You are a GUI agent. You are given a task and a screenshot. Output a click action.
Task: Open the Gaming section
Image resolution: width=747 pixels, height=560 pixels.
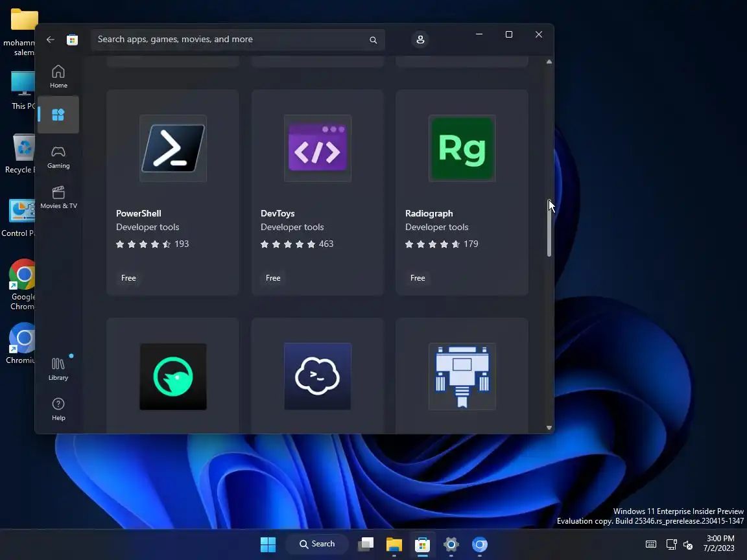[x=58, y=157]
